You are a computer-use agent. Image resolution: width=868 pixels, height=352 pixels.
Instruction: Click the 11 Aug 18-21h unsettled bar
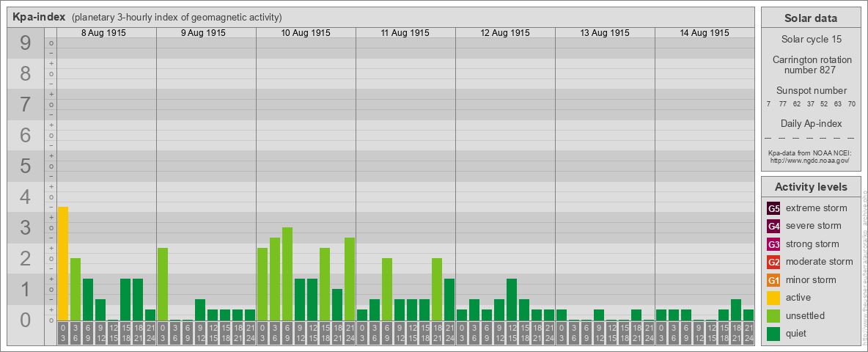point(437,290)
